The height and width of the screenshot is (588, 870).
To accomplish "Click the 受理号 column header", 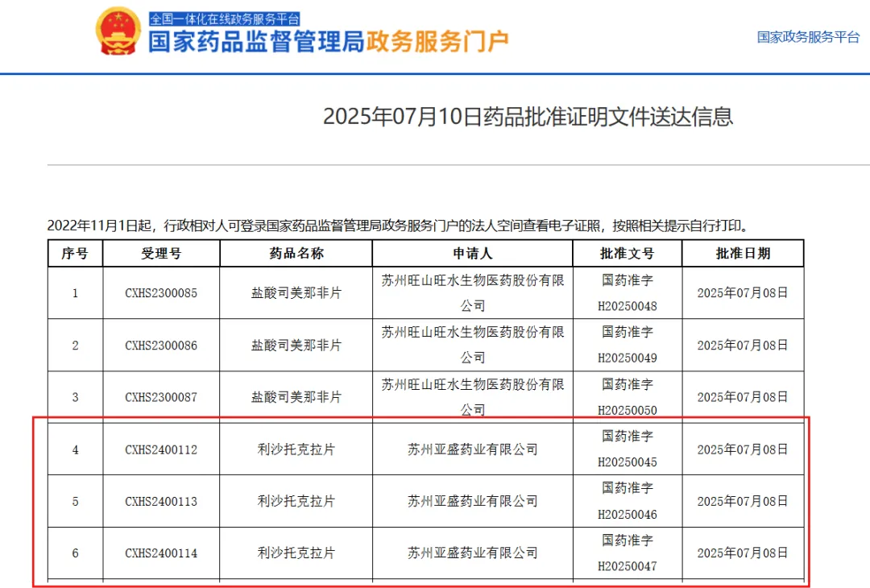I will tap(161, 254).
